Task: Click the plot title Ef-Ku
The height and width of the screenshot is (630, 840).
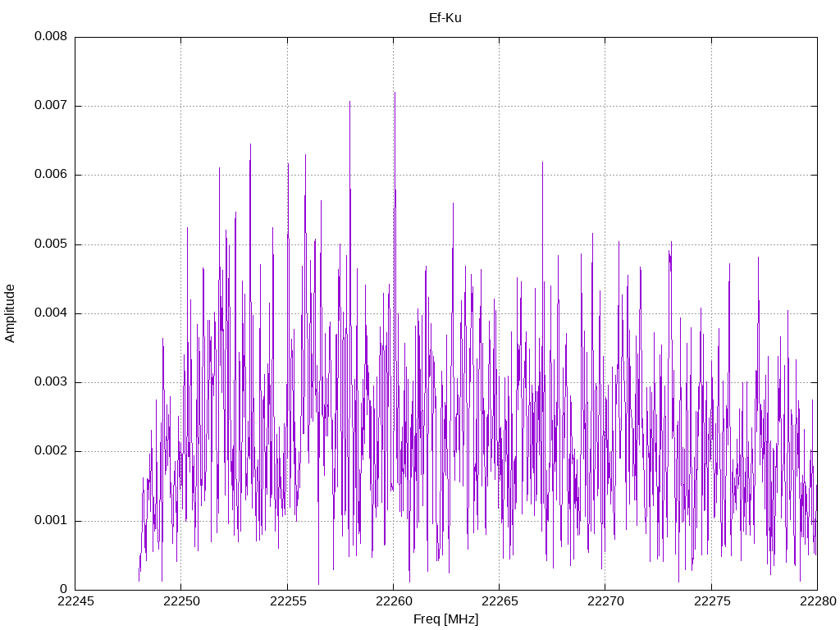Action: tap(445, 18)
